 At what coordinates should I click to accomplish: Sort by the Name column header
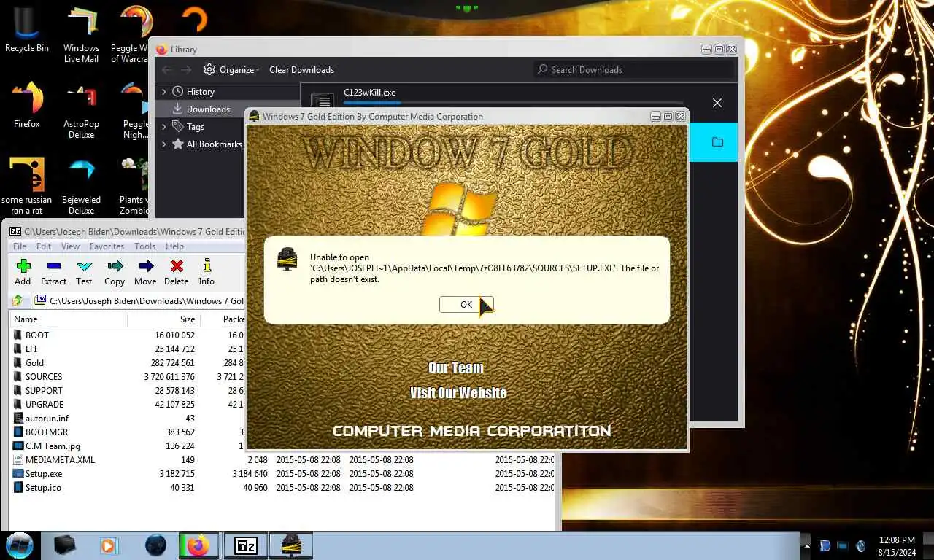[69, 319]
